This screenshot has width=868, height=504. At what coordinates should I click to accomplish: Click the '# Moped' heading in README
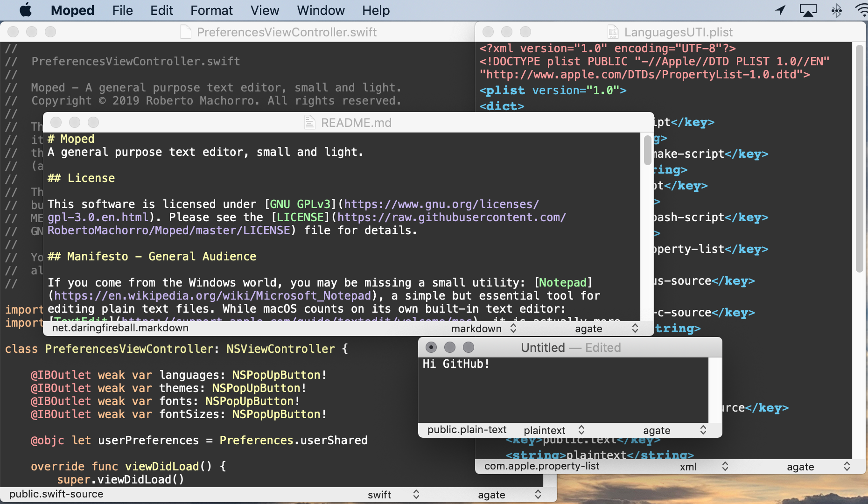point(71,139)
